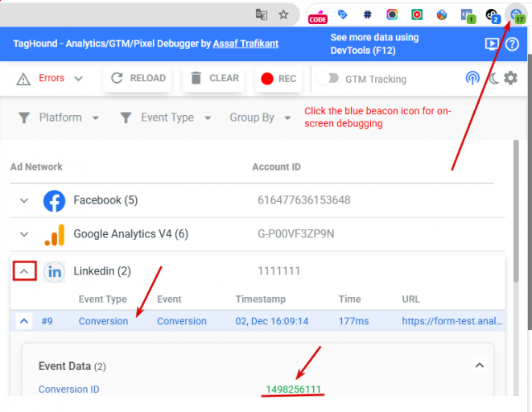Click the Event Type column header in Linkedin table
The height and width of the screenshot is (412, 532).
click(x=103, y=299)
